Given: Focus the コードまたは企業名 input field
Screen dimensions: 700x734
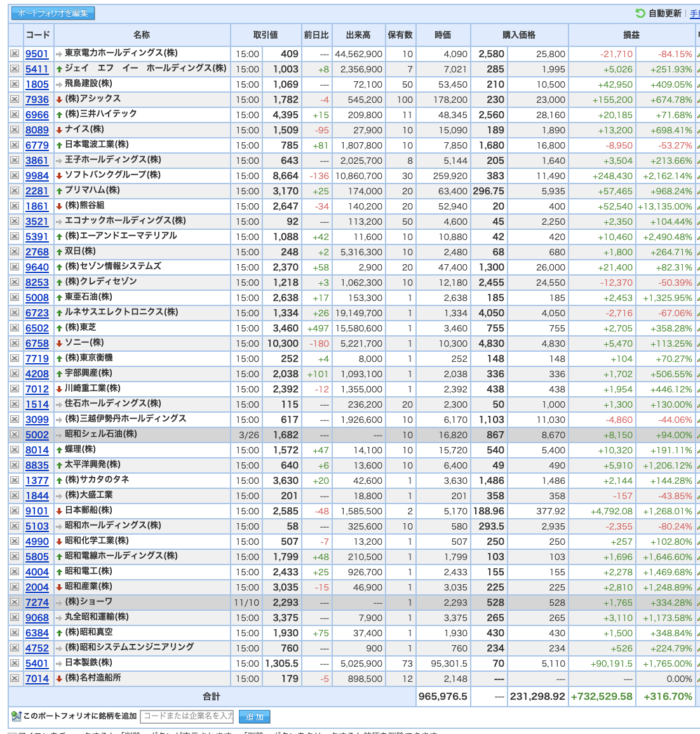Looking at the screenshot, I should [187, 716].
